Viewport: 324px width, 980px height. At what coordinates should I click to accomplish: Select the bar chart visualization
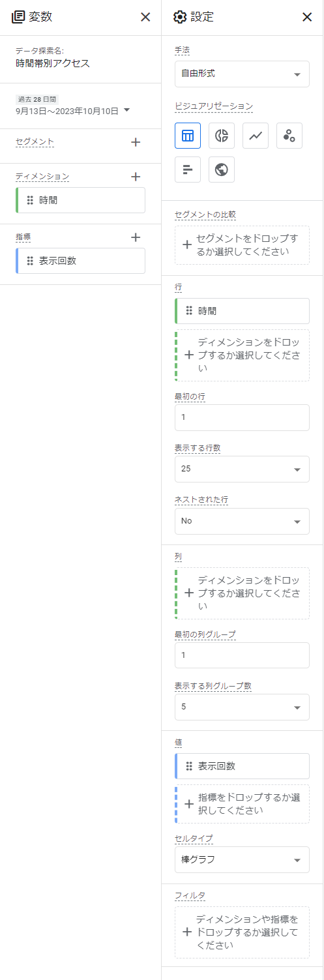[x=188, y=170]
